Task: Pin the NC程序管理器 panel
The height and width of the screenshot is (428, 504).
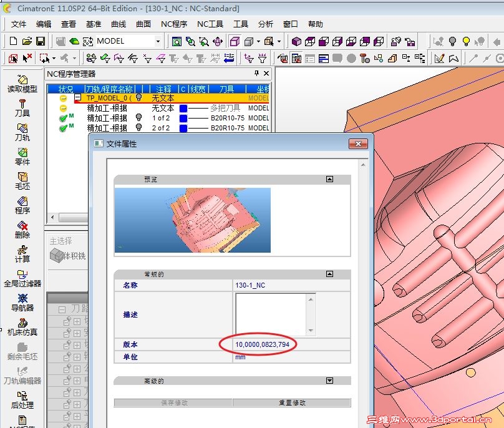Action: (256, 74)
